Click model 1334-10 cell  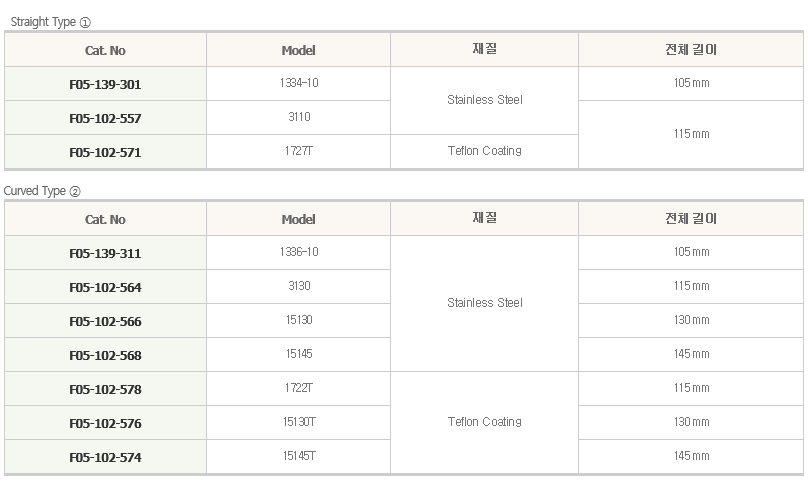[299, 83]
